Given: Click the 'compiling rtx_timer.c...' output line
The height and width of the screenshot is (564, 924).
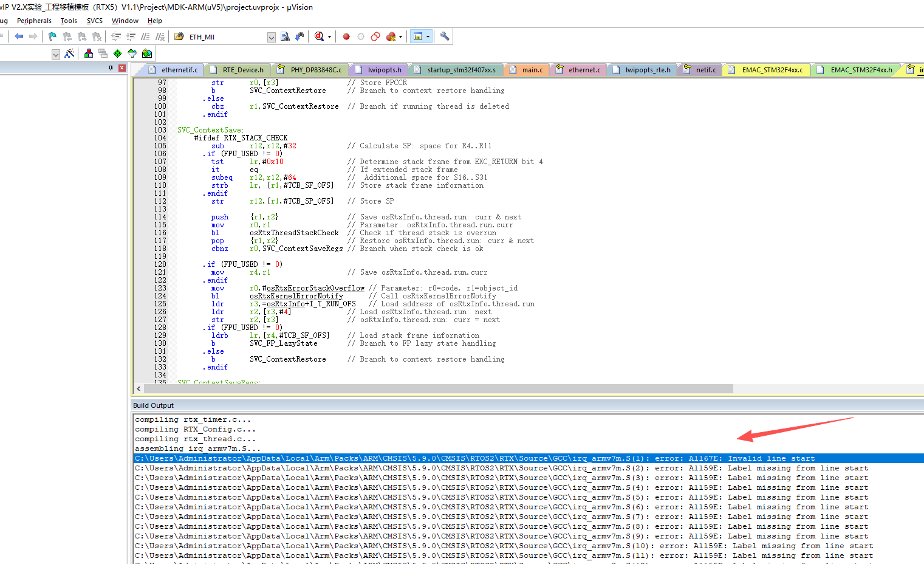Looking at the screenshot, I should [193, 419].
